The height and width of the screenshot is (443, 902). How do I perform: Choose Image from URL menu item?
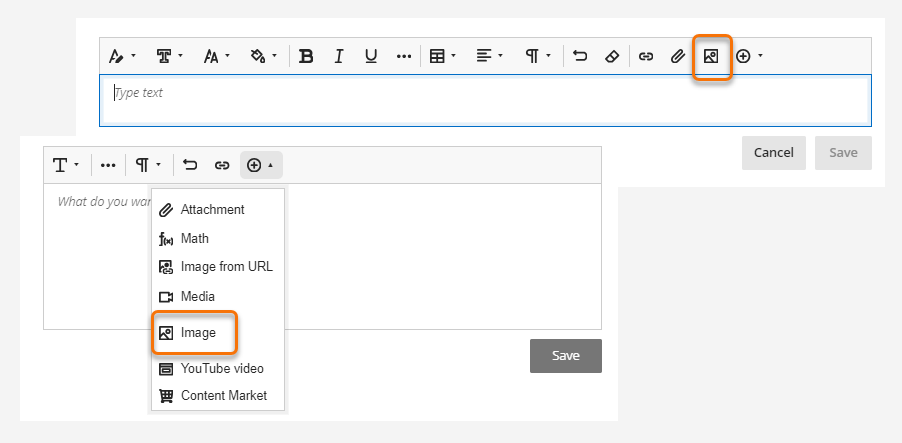click(x=218, y=267)
